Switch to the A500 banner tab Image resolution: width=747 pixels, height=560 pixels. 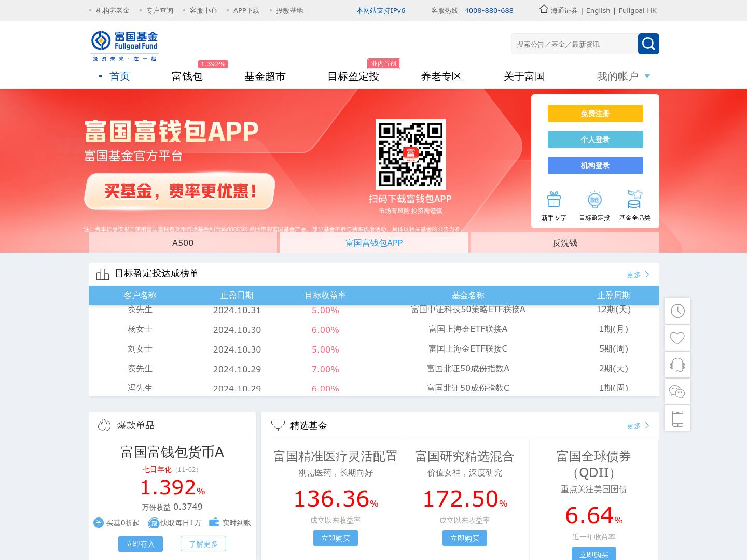pos(183,243)
